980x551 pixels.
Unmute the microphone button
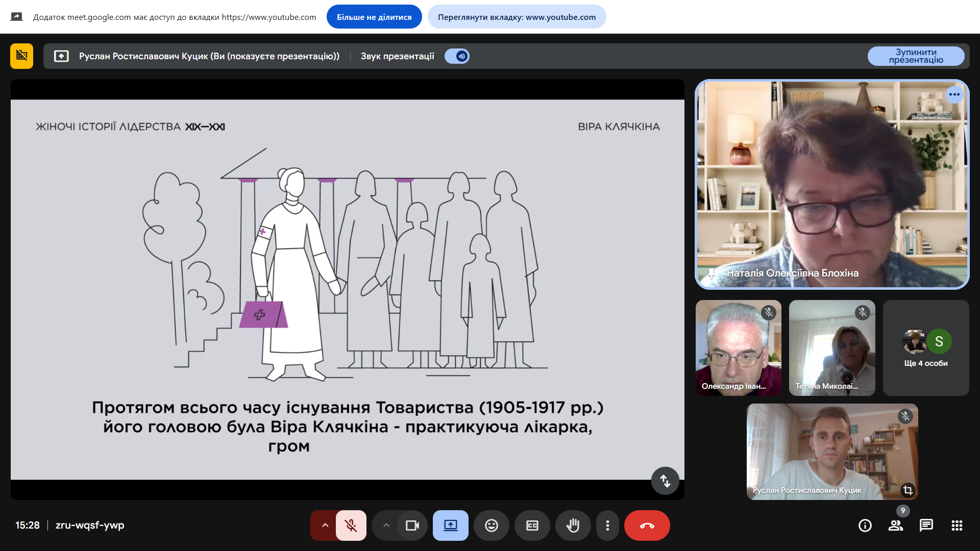click(x=351, y=525)
